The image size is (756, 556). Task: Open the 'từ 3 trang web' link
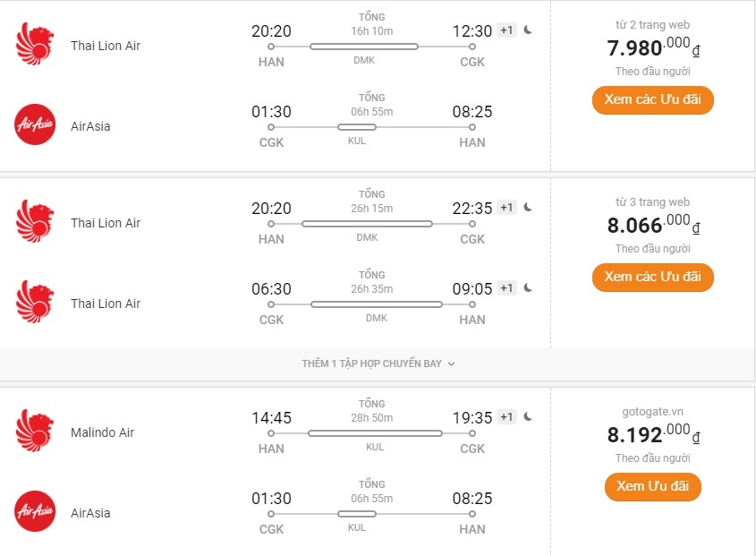(x=652, y=202)
